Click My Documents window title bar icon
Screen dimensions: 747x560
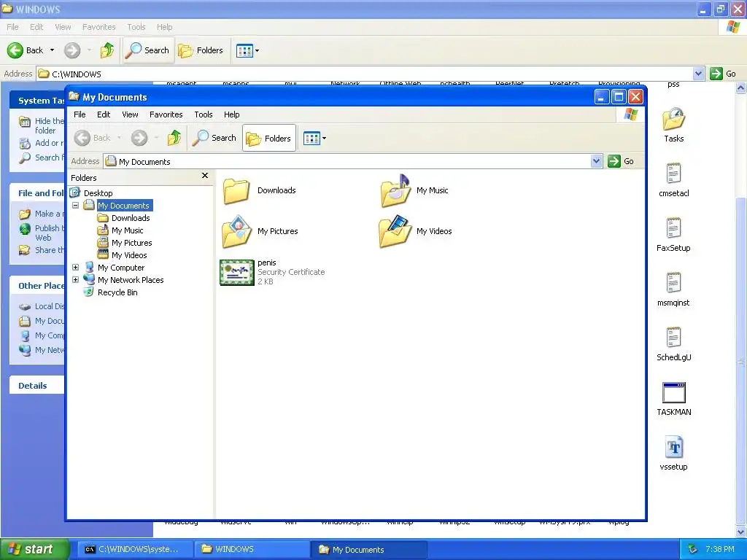tap(74, 97)
